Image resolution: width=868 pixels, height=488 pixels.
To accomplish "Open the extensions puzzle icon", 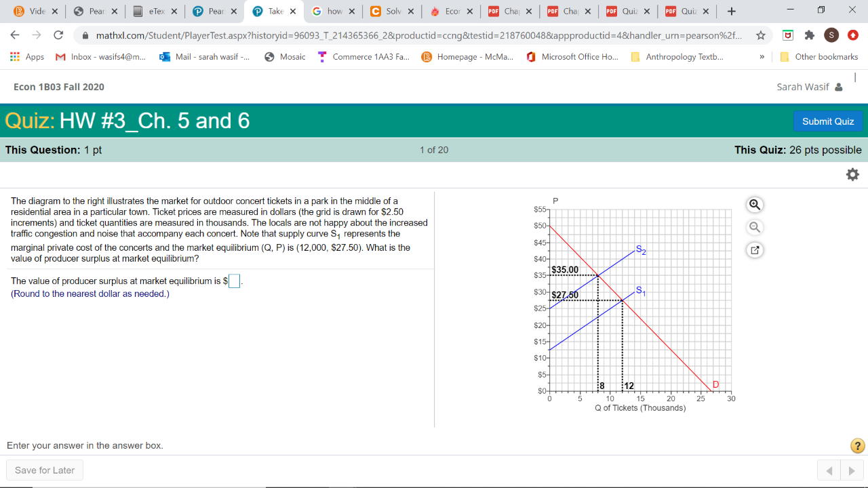I will click(809, 35).
